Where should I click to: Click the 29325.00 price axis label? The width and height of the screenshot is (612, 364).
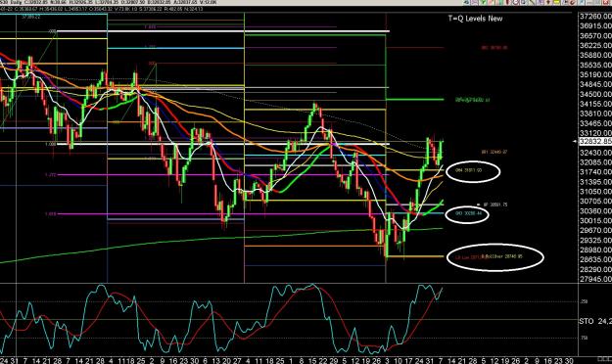click(x=595, y=241)
